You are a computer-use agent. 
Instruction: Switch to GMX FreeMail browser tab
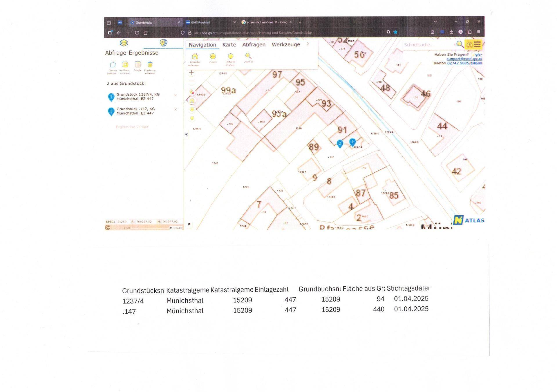[x=211, y=22]
